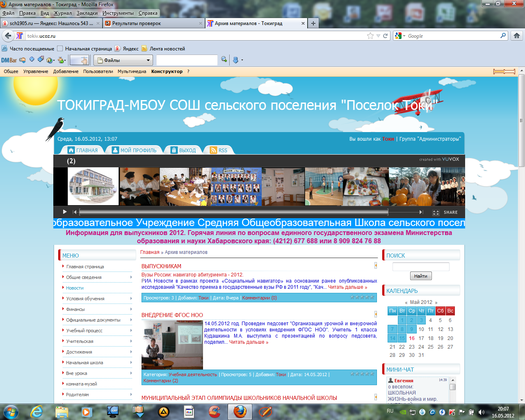Click the school building slideshow thumbnail

point(93,186)
